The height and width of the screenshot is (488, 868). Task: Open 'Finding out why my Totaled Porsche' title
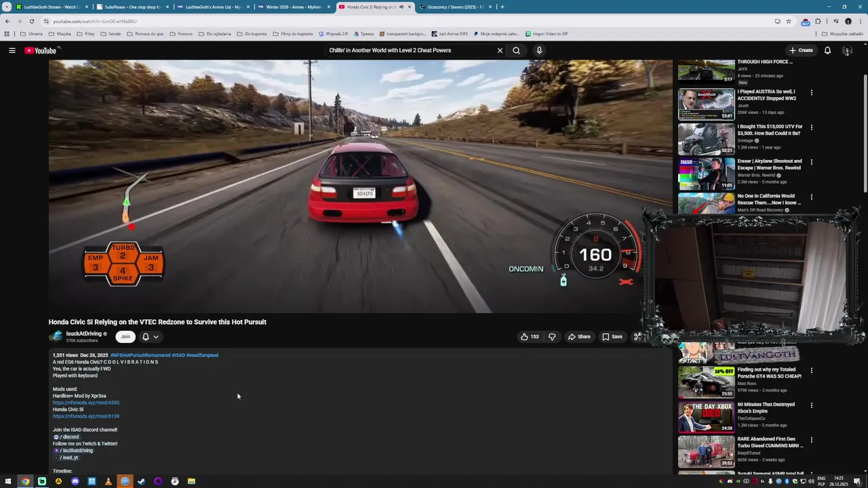click(x=769, y=373)
